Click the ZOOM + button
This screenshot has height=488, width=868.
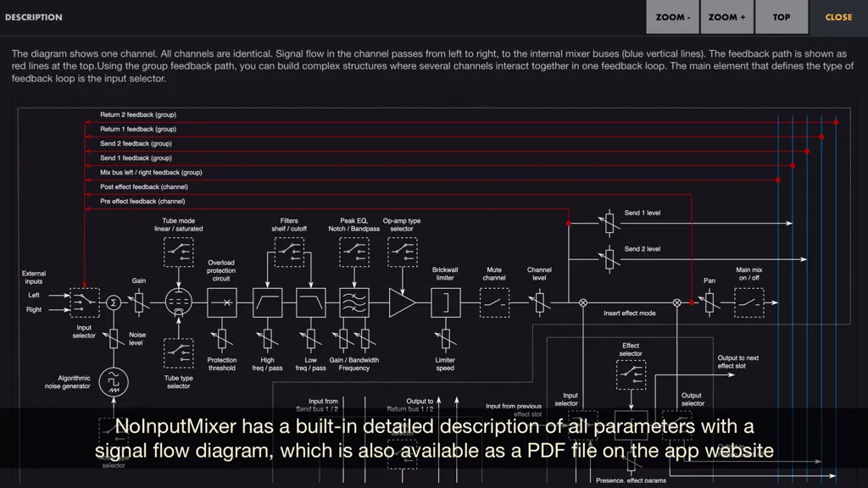[x=726, y=17]
